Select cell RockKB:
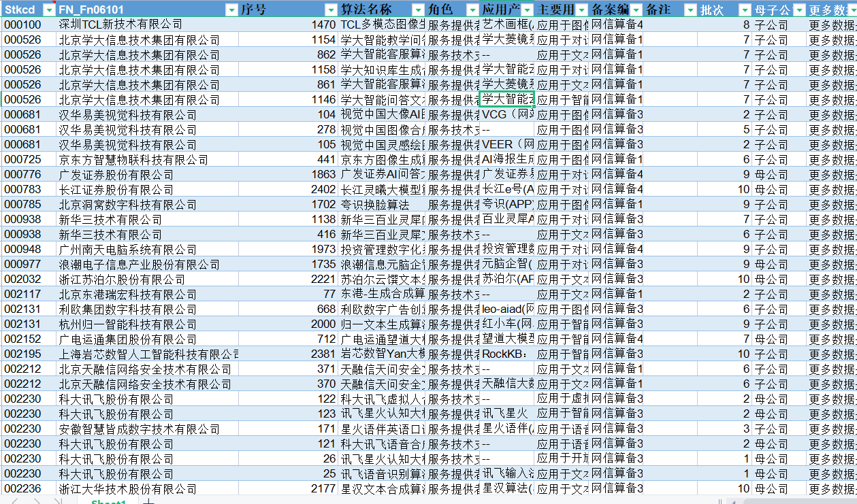 pos(506,354)
